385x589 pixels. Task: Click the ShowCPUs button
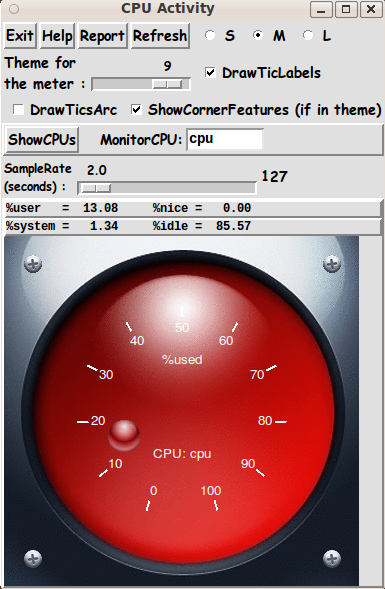[x=42, y=139]
